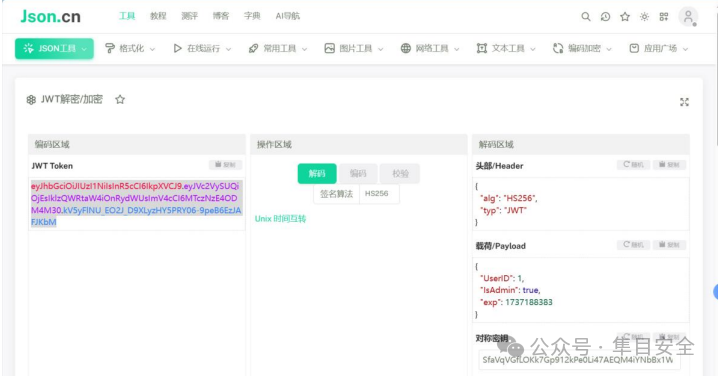This screenshot has width=718, height=376.
Task: Expand the 应用广场 dropdown menu
Action: 658,48
